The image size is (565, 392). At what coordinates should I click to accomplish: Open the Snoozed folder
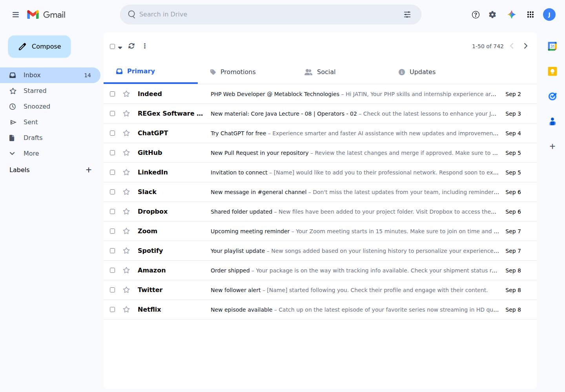(50, 106)
